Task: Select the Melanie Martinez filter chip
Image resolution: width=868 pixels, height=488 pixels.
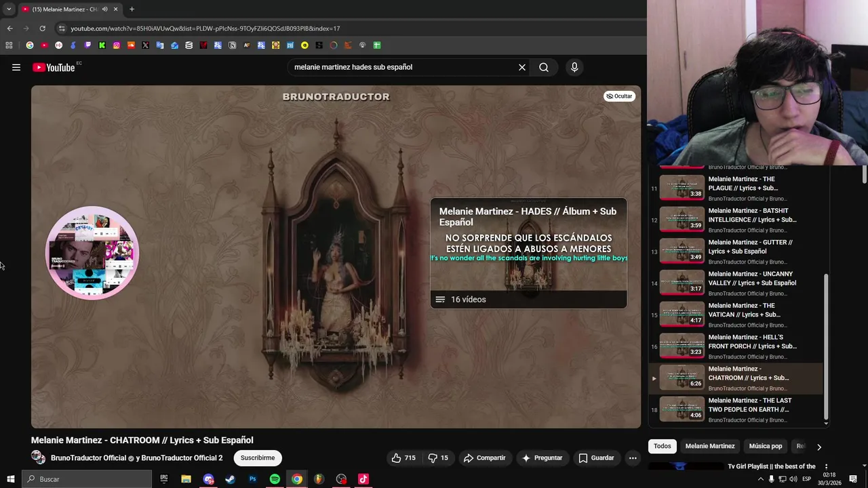Action: pos(710,446)
